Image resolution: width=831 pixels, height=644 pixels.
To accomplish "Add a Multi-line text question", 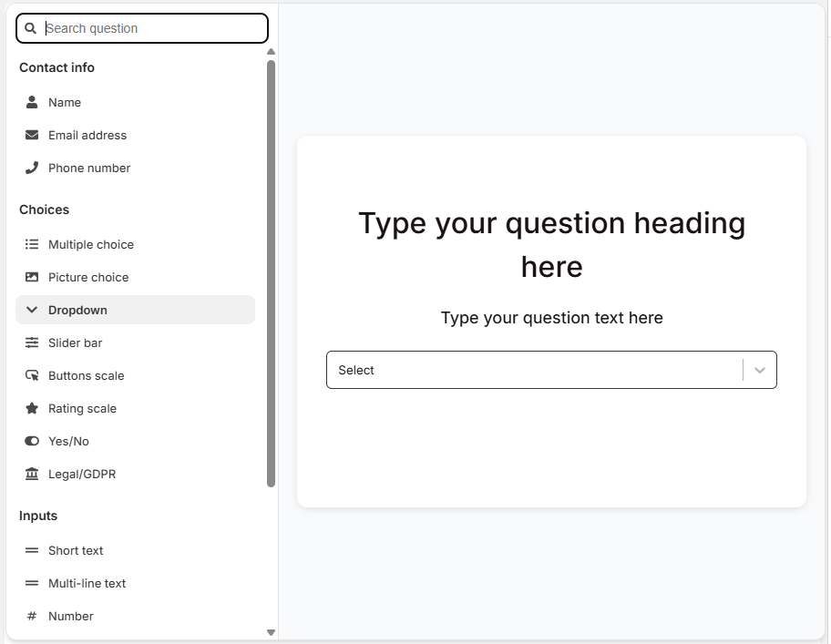I will (87, 583).
